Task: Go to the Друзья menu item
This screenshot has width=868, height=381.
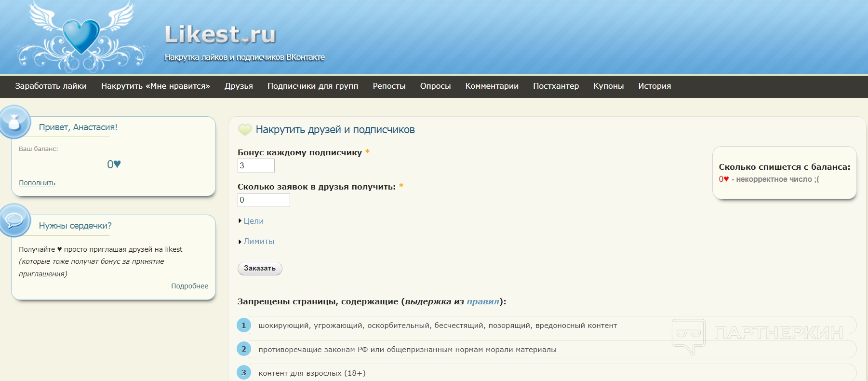Action: tap(239, 86)
